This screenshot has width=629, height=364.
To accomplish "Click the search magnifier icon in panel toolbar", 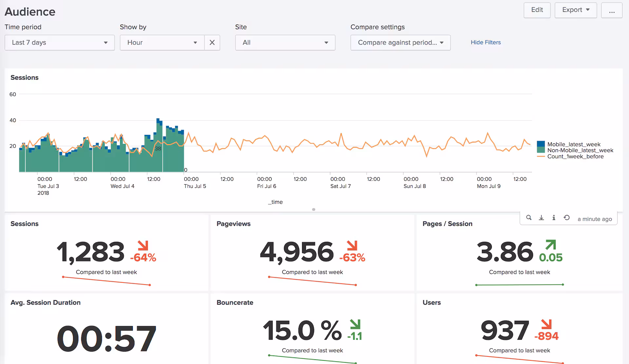I will click(x=529, y=218).
